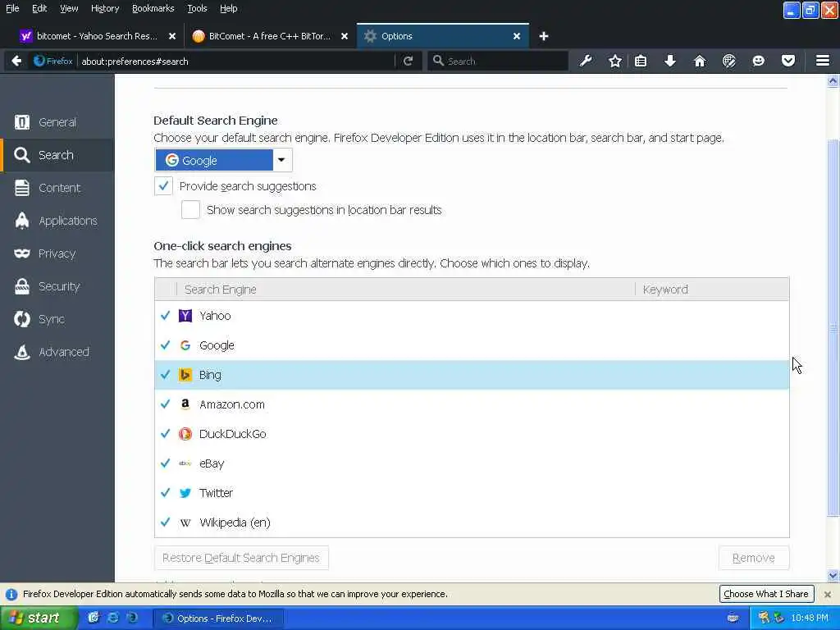This screenshot has width=840, height=630.
Task: Open the Tools menu
Action: coord(197,8)
